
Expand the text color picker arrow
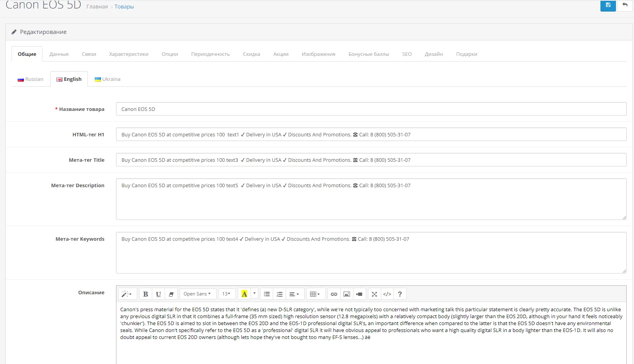254,294
